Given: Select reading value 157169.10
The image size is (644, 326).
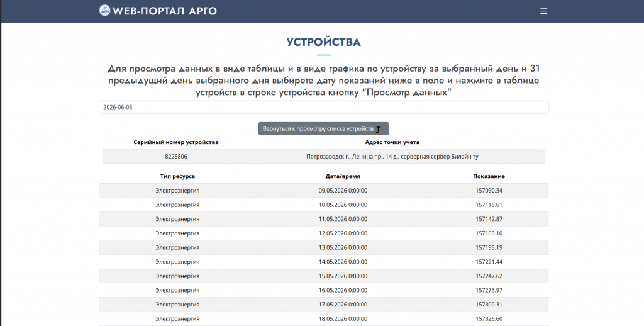Looking at the screenshot, I should [489, 233].
